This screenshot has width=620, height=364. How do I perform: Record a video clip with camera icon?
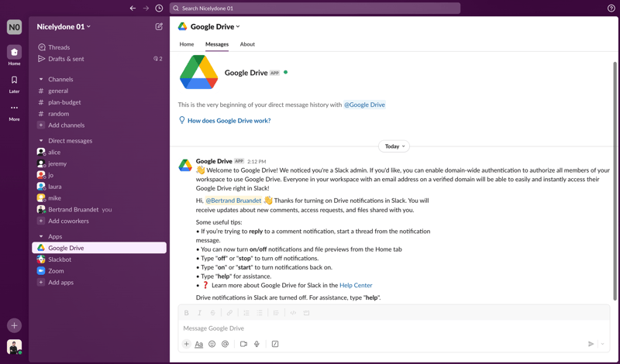point(243,344)
